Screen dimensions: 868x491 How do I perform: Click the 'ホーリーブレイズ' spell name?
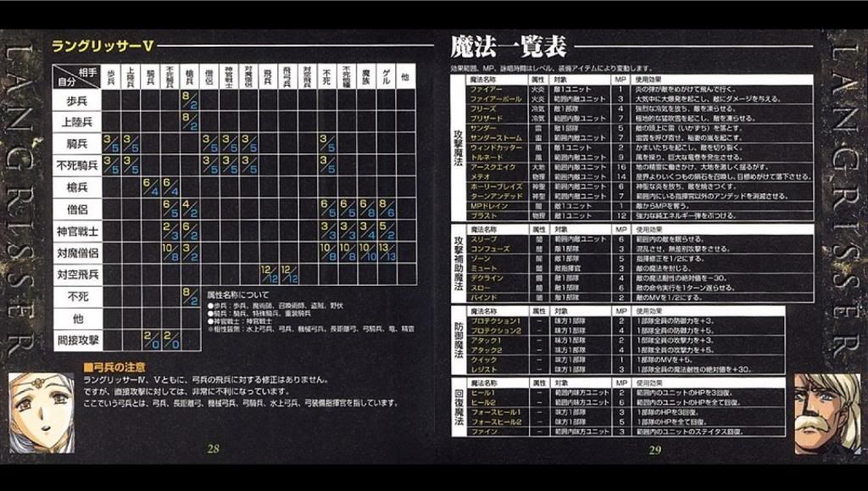click(495, 187)
